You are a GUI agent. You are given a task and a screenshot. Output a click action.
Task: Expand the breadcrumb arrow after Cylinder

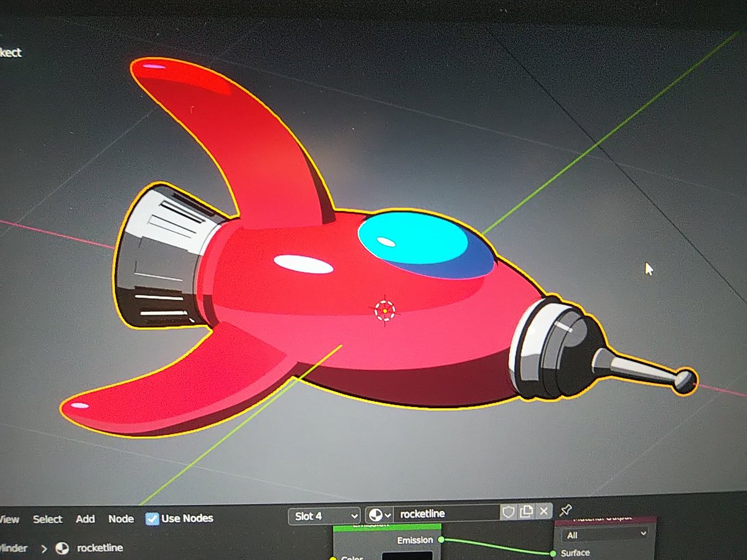[44, 548]
